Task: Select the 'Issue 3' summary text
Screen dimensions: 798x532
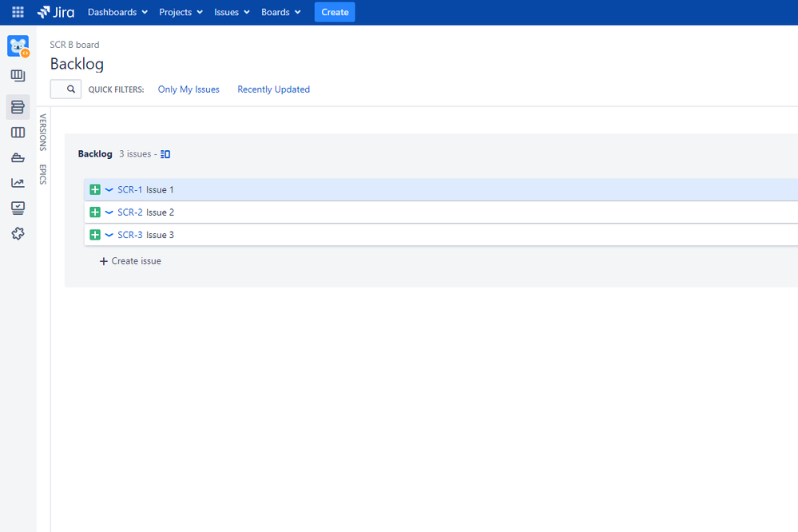Action: pyautogui.click(x=160, y=235)
